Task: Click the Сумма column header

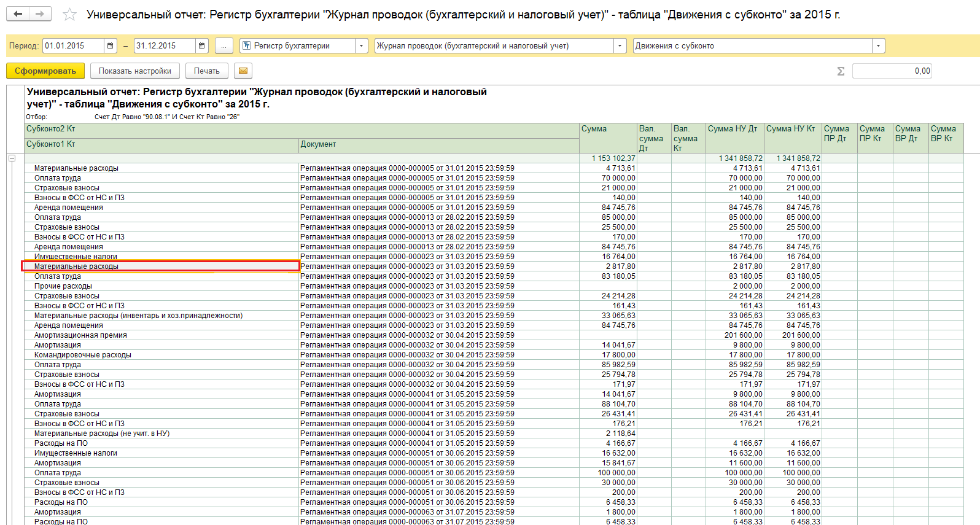Action: click(x=608, y=138)
